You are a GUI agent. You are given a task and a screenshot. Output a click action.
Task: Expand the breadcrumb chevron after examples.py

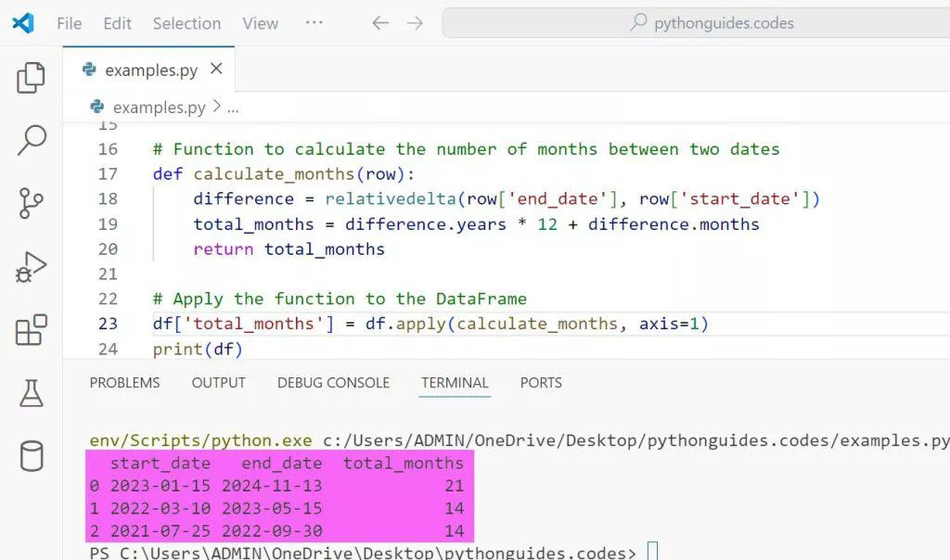coord(217,107)
